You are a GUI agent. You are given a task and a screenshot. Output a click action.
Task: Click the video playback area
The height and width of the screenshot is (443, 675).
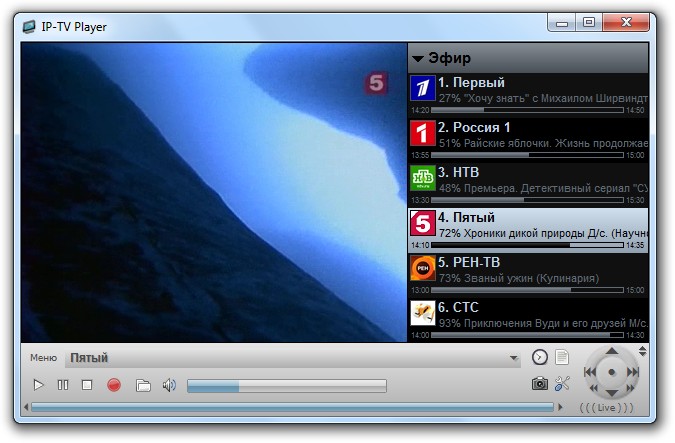pyautogui.click(x=214, y=192)
